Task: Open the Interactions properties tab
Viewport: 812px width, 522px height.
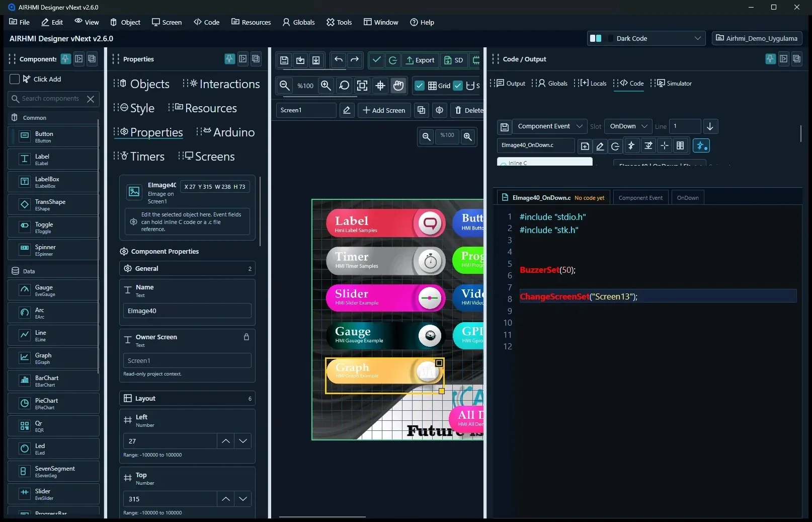Action: pos(224,84)
